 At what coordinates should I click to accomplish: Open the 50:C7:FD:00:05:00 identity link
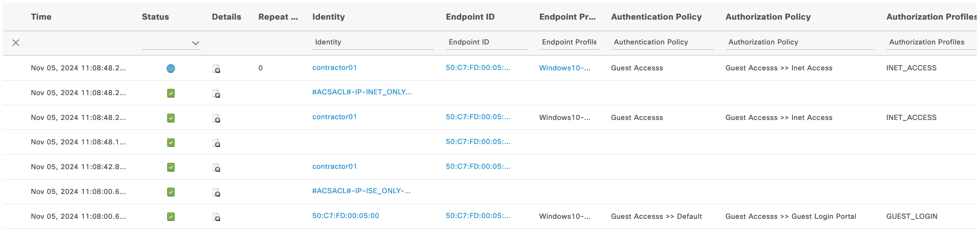346,216
